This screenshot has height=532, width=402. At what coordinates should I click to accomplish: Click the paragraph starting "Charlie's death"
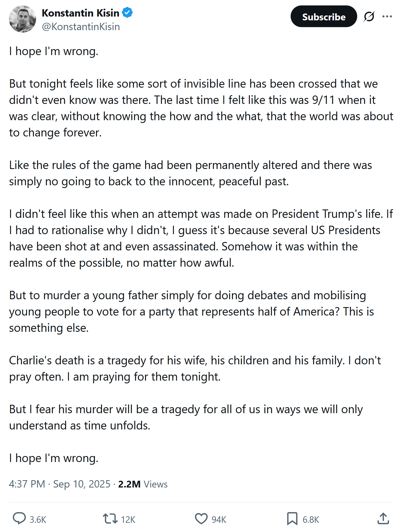tap(195, 368)
